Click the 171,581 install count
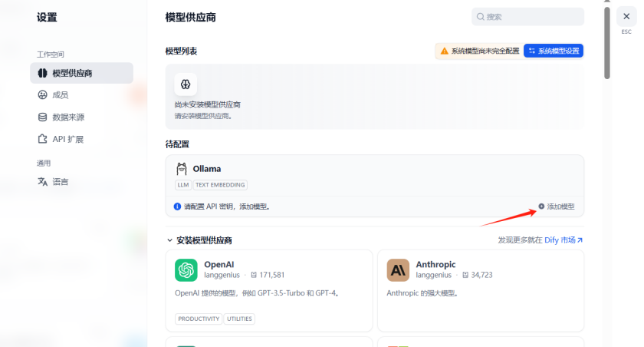 (272, 275)
